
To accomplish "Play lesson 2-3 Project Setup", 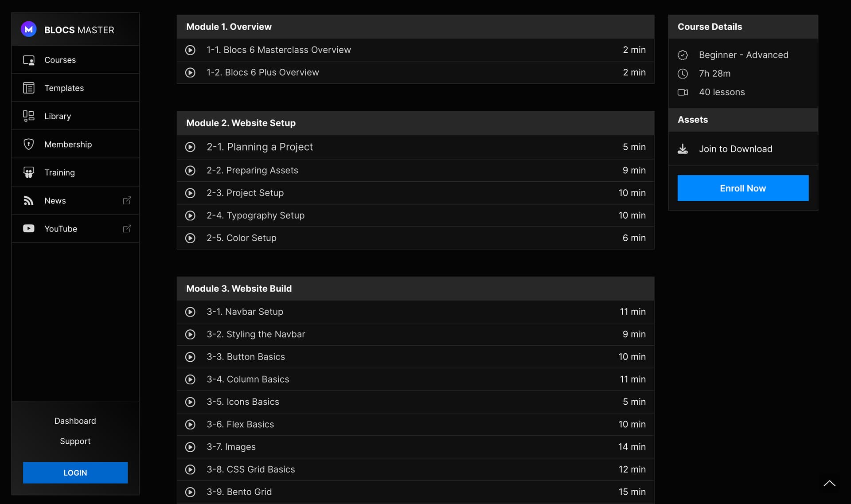I will coord(190,193).
